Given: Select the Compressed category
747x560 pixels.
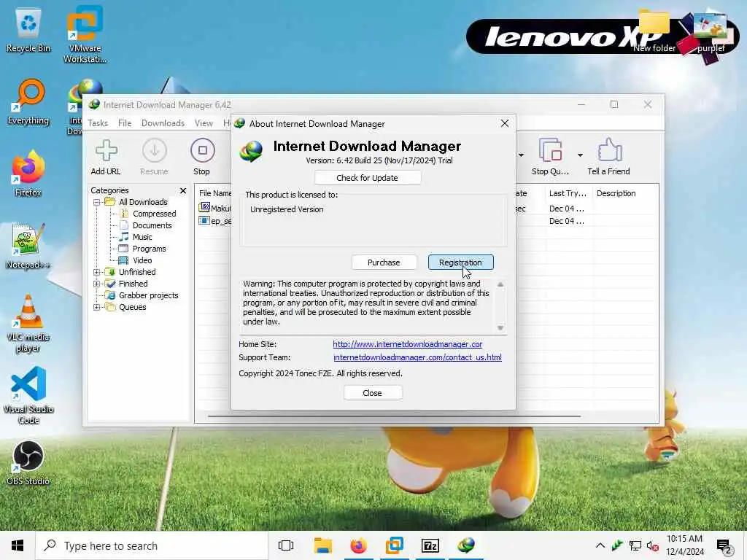Looking at the screenshot, I should coord(155,214).
